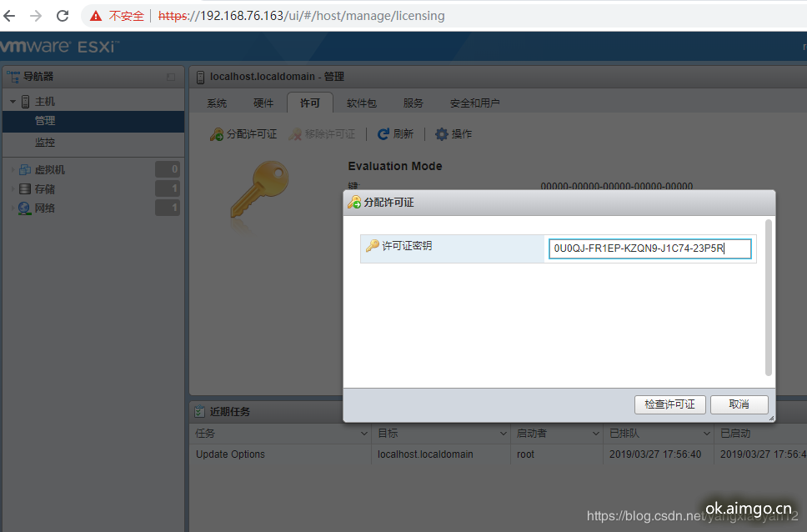Open the 任务 column dropdown arrow
Image resolution: width=807 pixels, height=532 pixels.
[x=363, y=434]
